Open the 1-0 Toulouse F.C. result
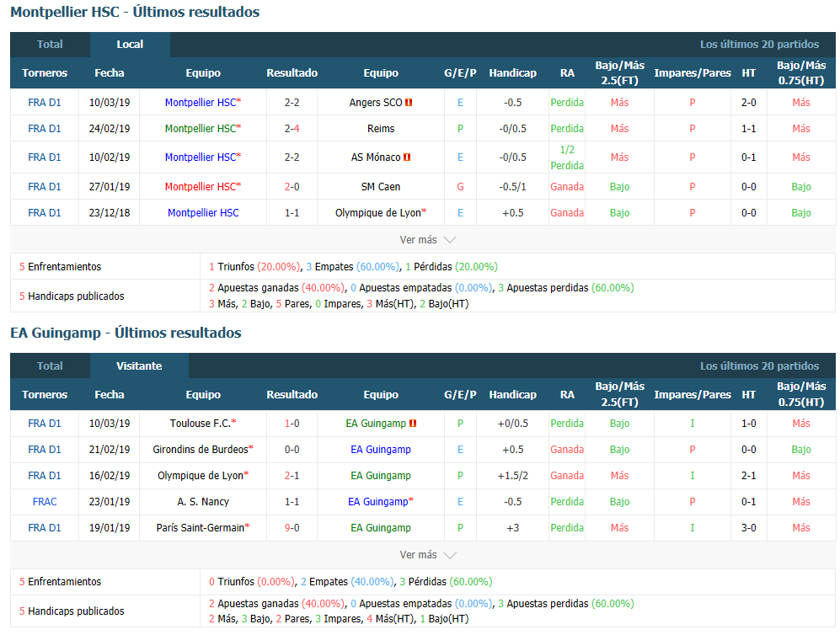840x635 pixels. point(292,423)
